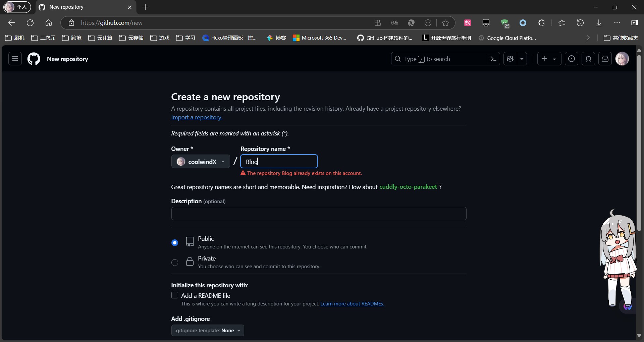Open .gitignore template dropdown
The width and height of the screenshot is (644, 342).
pyautogui.click(x=208, y=331)
